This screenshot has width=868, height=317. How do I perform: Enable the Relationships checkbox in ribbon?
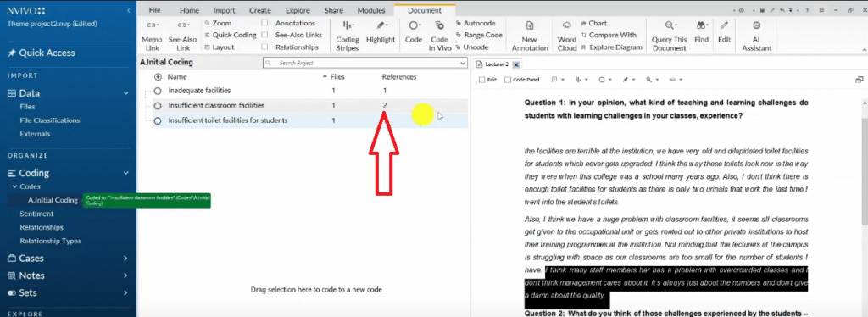click(x=264, y=47)
